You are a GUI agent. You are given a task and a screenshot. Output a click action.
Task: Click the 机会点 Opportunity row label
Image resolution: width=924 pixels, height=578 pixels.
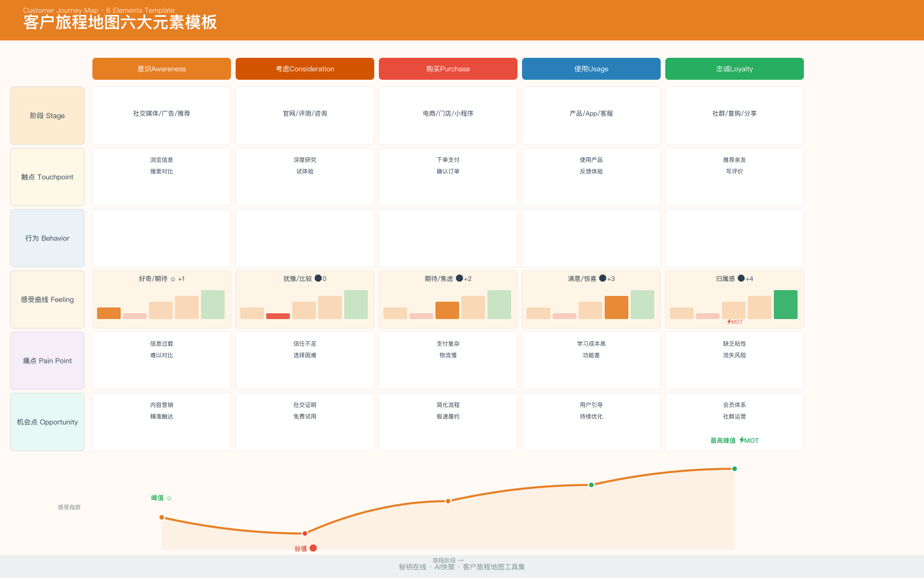pyautogui.click(x=47, y=422)
